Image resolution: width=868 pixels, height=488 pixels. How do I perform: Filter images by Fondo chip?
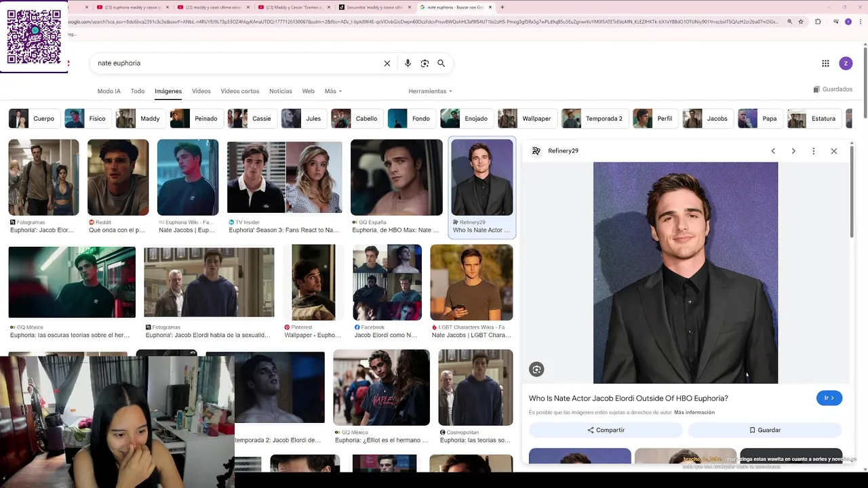coord(412,119)
